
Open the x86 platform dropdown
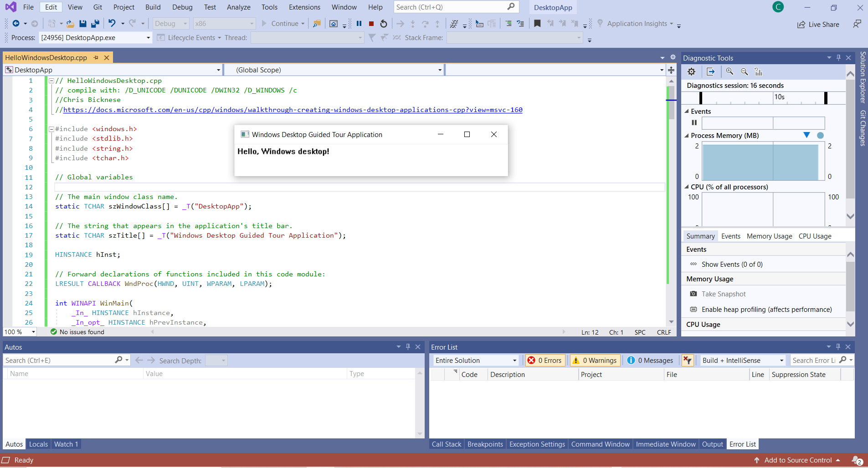click(224, 23)
